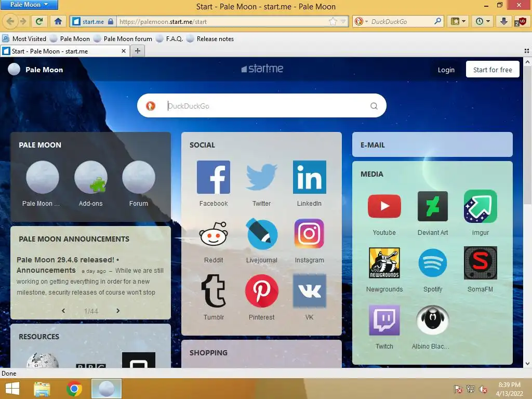Click the page vertical scrollbar thumb
The height and width of the screenshot is (399, 532).
[x=527, y=136]
